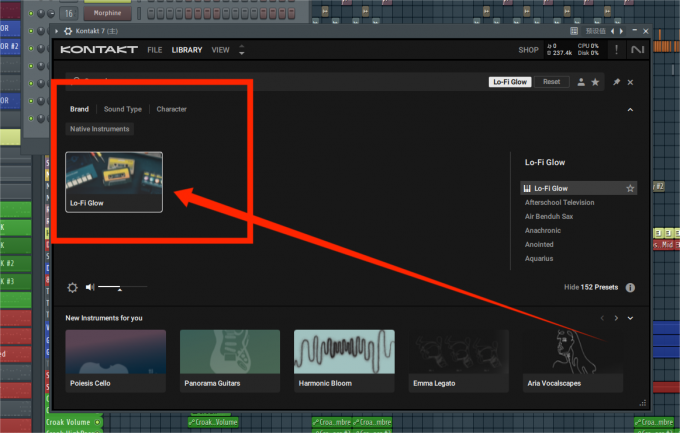Screen dimensions: 680x433
Task: Open the Kontakt 7 plugin gear options
Action: [68, 31]
